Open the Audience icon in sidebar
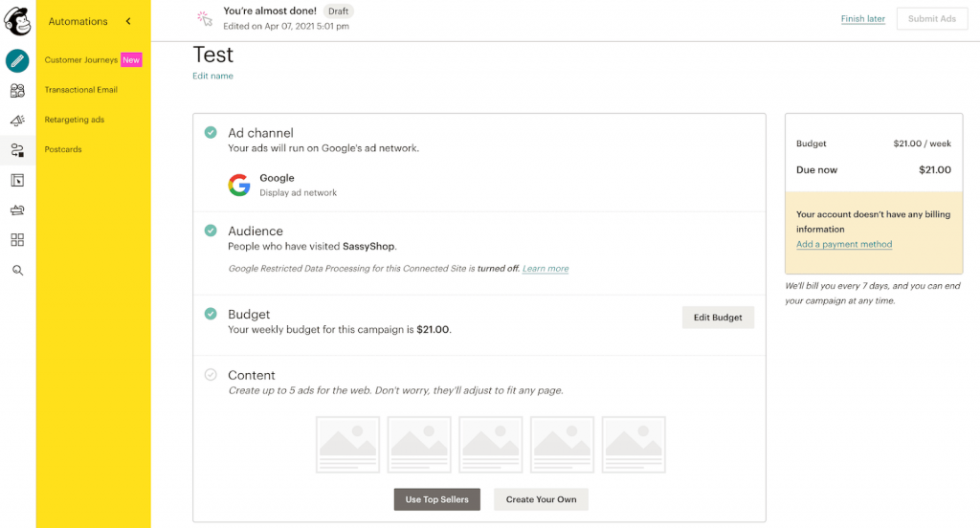Image resolution: width=980 pixels, height=528 pixels. pyautogui.click(x=17, y=91)
